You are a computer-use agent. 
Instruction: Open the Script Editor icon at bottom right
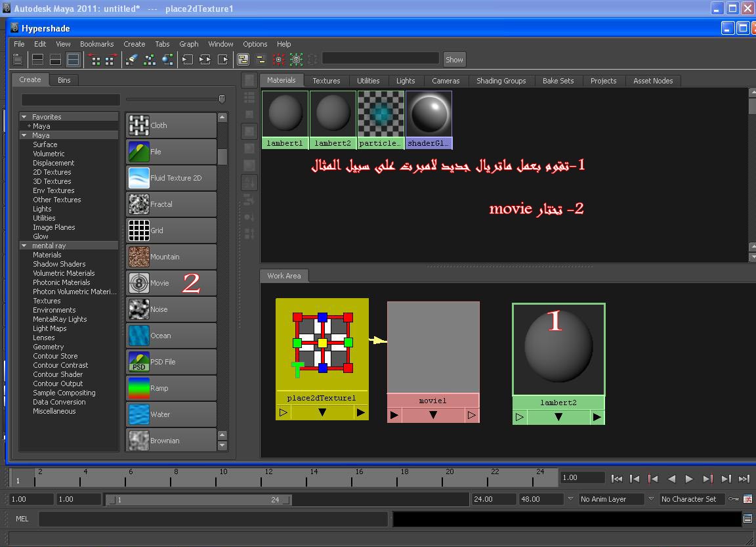pos(748,519)
